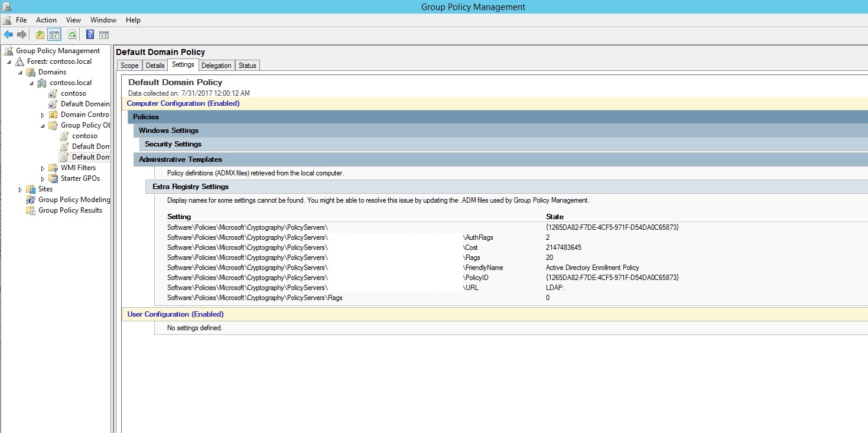Click the Setting column header
The height and width of the screenshot is (433, 868).
(179, 217)
